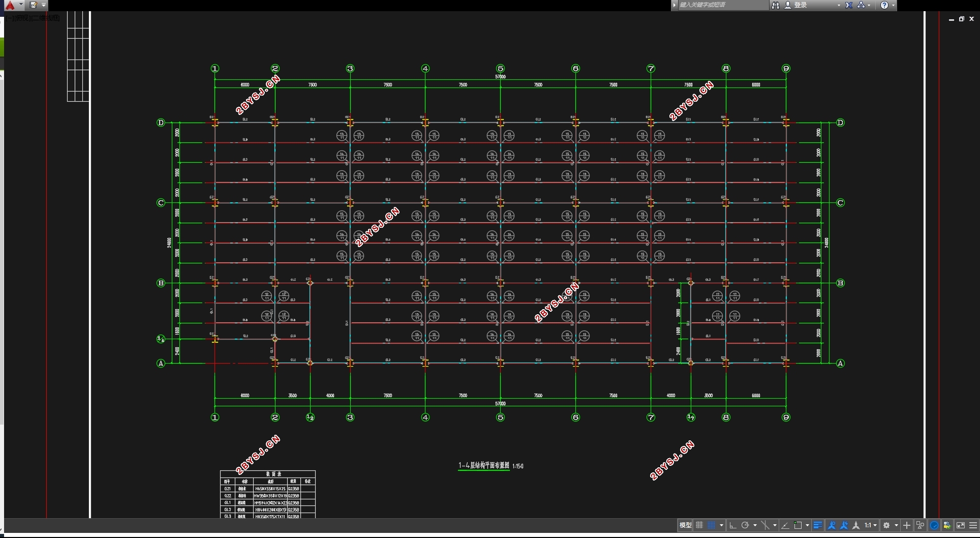
Task: Toggle auto-add annotation scales icon
Action: coord(844,525)
